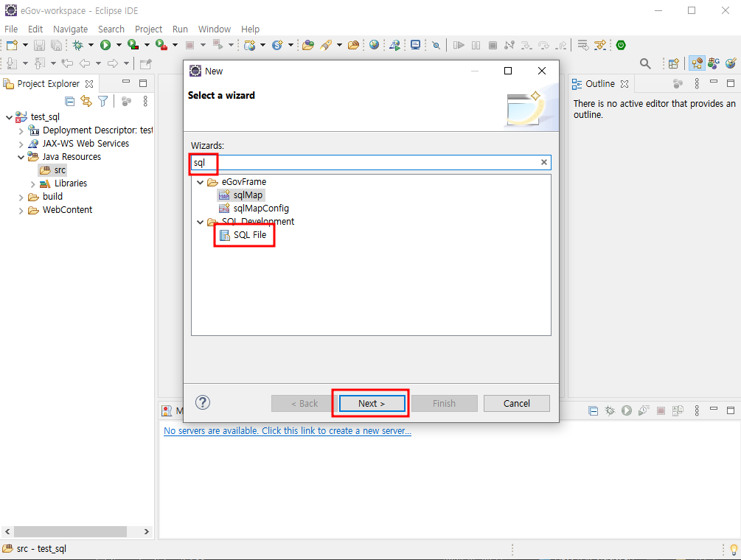
Task: Click the Skip All Breakpoints icon
Action: pos(436,46)
